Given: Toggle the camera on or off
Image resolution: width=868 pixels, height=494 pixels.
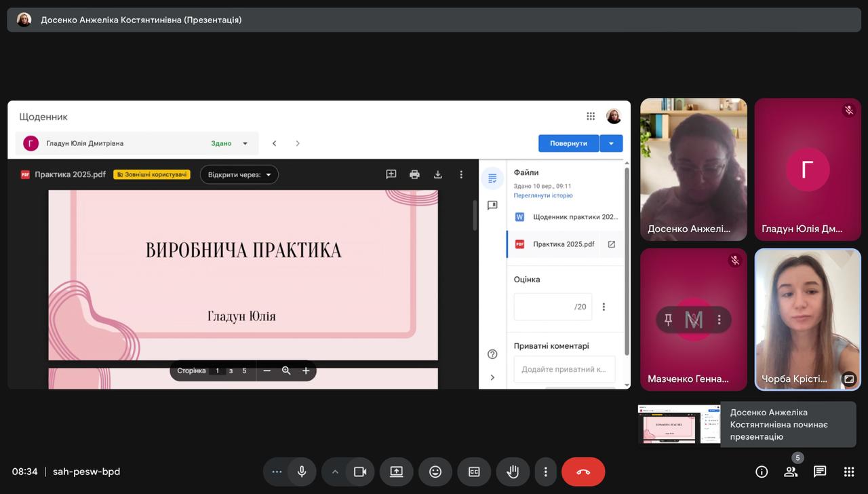Looking at the screenshot, I should pyautogui.click(x=360, y=472).
